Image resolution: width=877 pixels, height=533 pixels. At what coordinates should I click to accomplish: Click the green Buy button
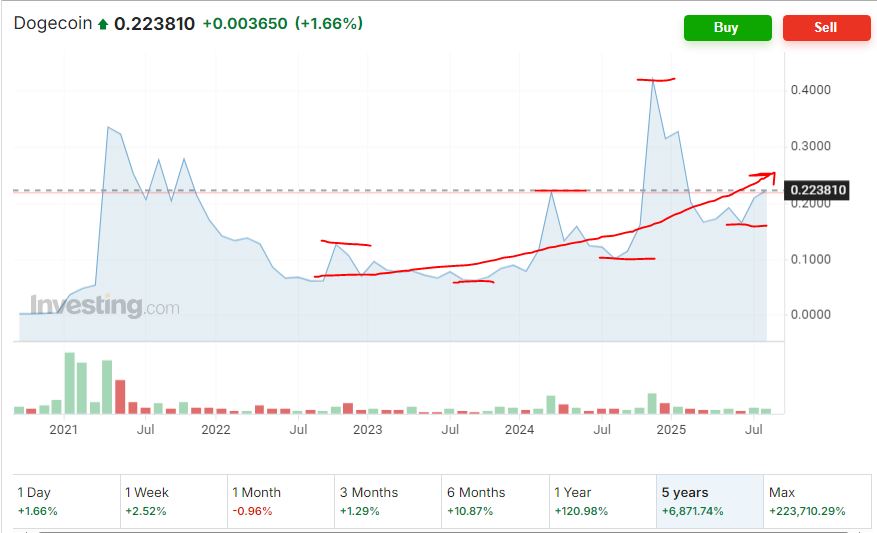click(x=727, y=27)
